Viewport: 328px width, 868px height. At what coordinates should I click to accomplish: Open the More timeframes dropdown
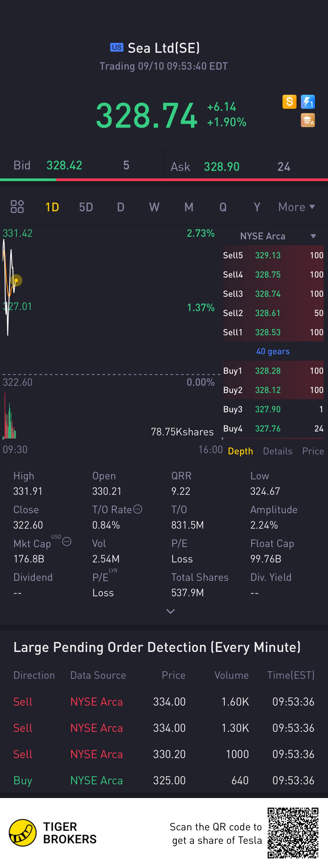[296, 207]
